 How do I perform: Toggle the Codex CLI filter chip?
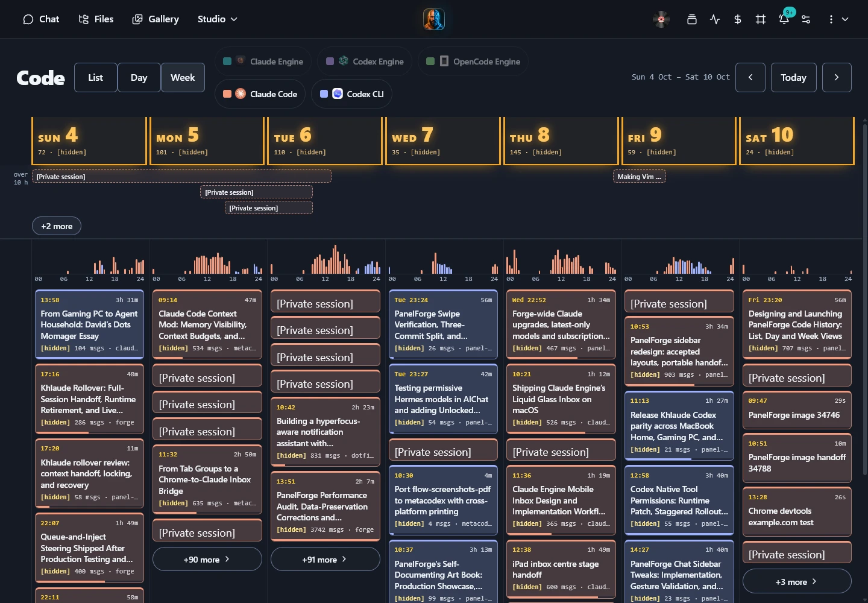pos(352,93)
